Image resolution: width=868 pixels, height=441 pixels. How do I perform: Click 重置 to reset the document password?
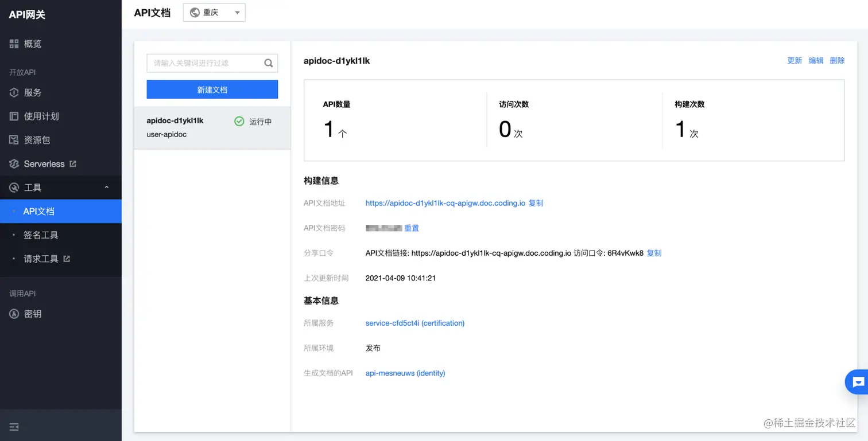point(412,228)
